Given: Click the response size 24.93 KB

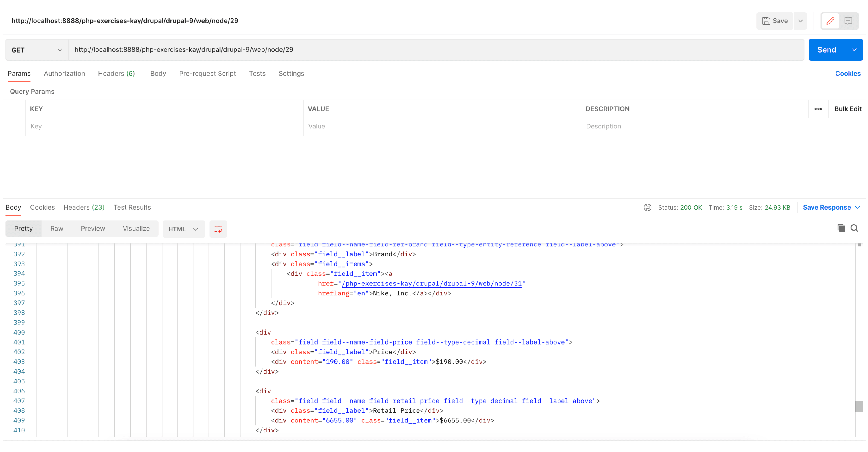Looking at the screenshot, I should (778, 207).
